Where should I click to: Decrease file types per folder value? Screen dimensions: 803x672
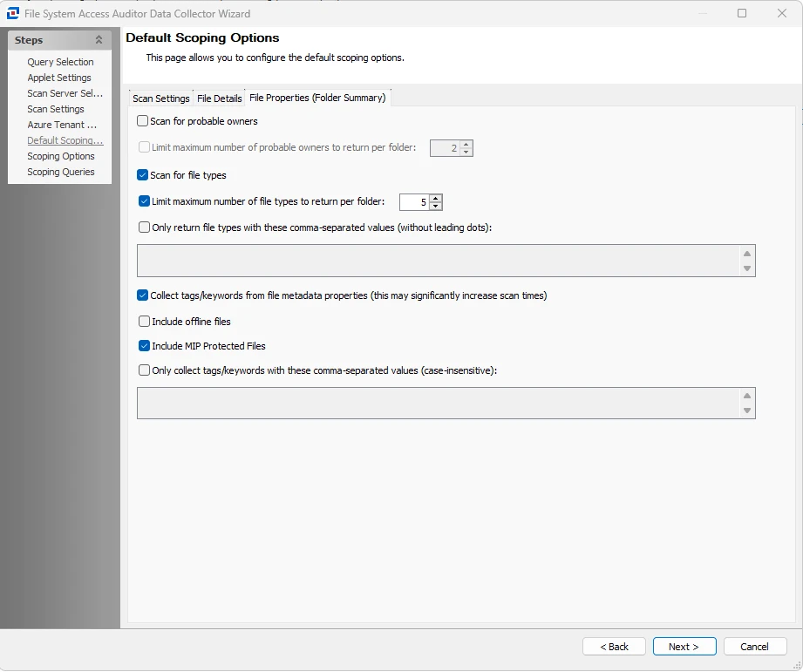pyautogui.click(x=436, y=206)
